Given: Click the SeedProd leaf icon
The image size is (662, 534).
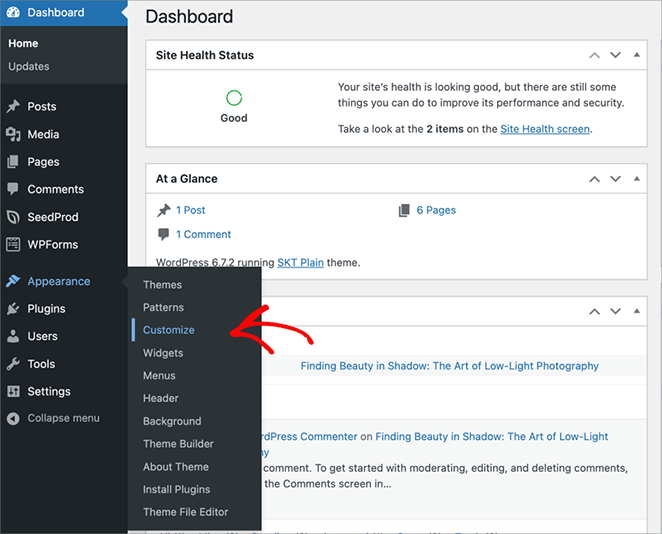Looking at the screenshot, I should 13,217.
